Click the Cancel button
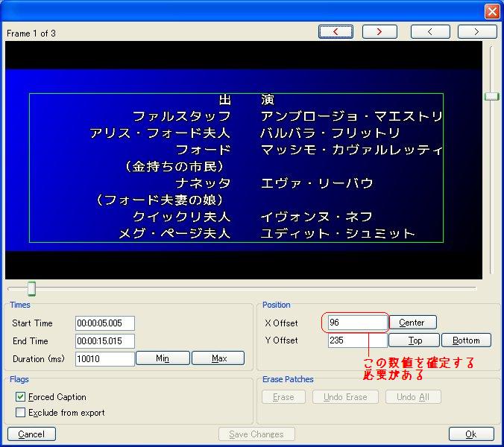 (31, 434)
